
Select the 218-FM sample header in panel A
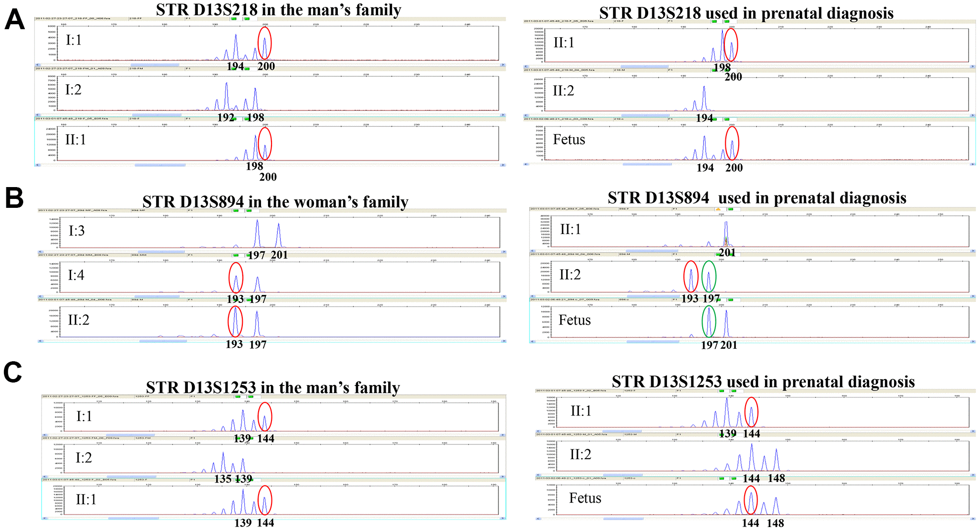pyautogui.click(x=136, y=68)
